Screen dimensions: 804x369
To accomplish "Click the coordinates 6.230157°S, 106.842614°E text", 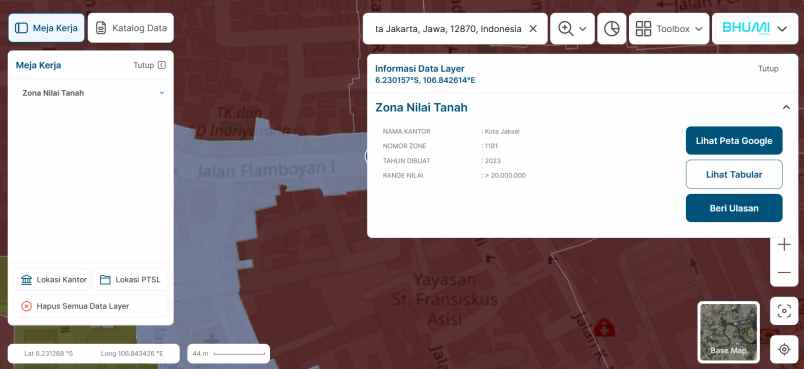I will pyautogui.click(x=425, y=80).
